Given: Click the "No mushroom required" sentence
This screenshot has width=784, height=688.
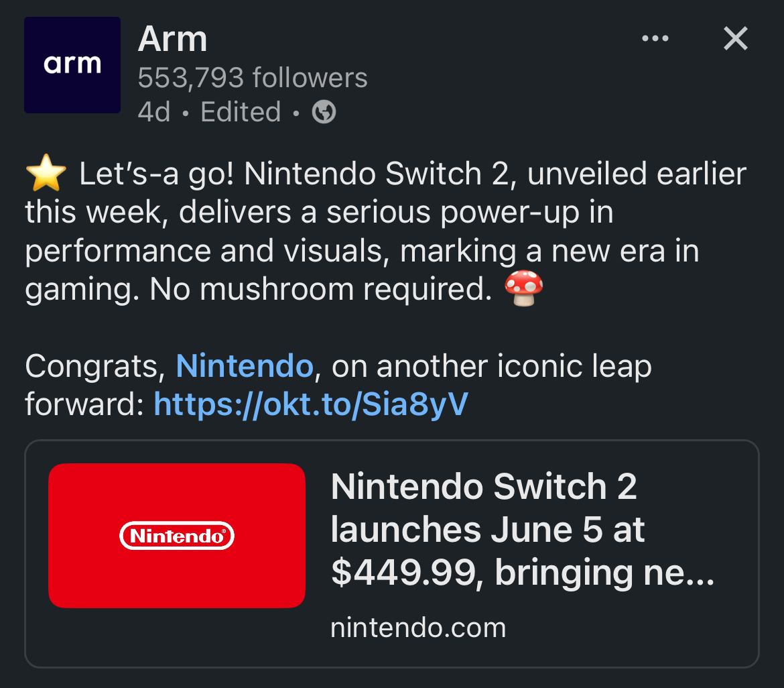Looking at the screenshot, I should click(321, 289).
